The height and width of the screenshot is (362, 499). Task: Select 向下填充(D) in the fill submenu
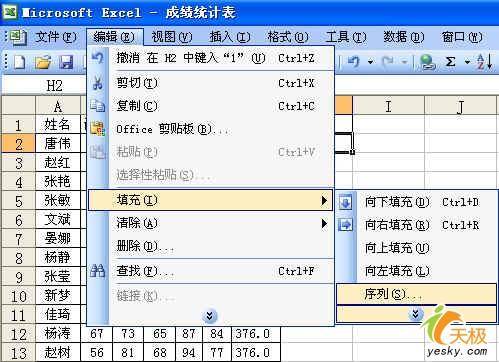[x=417, y=202]
